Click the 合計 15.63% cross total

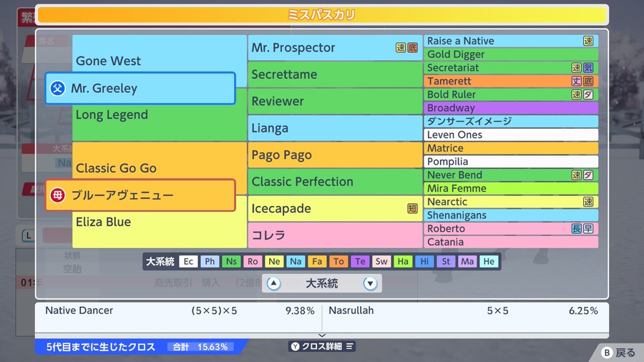(x=200, y=347)
